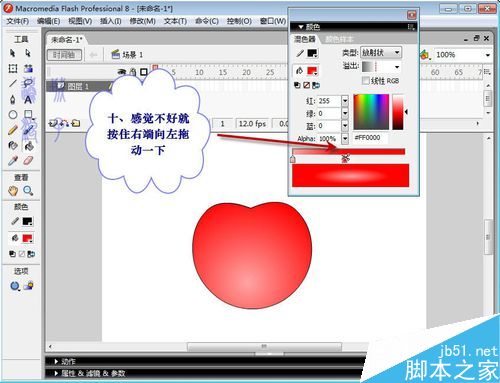500x383 pixels.
Task: Pick the Line tool
Action: click(13, 83)
